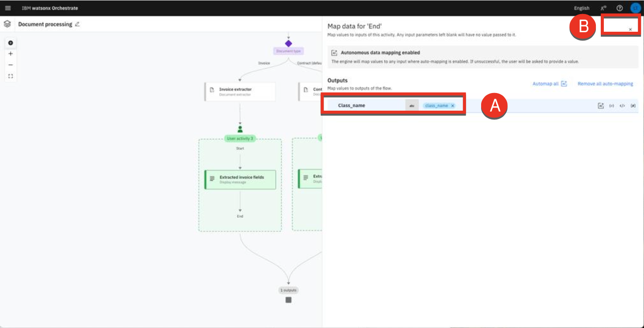The image size is (644, 328).
Task: Click the Document type branch diamond
Action: 288,44
